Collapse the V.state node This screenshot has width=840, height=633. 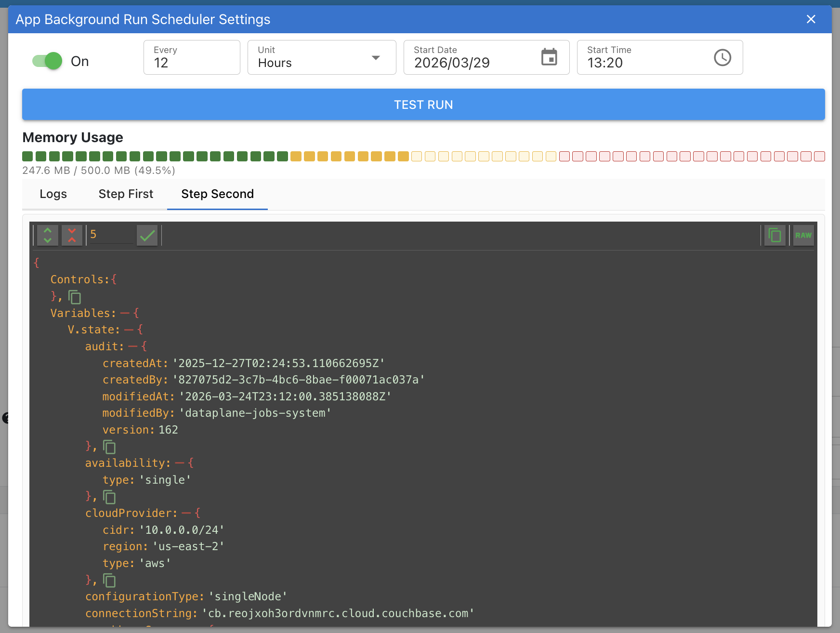point(129,330)
